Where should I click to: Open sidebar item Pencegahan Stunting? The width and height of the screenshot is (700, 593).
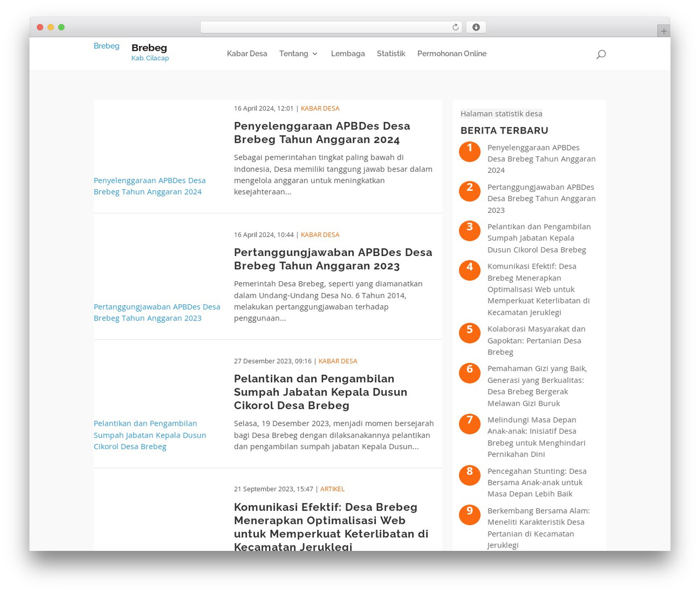click(537, 482)
